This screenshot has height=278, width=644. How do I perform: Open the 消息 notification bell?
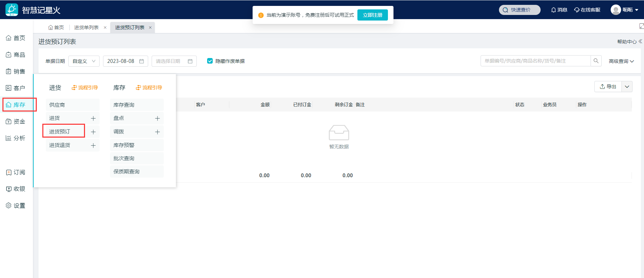559,10
